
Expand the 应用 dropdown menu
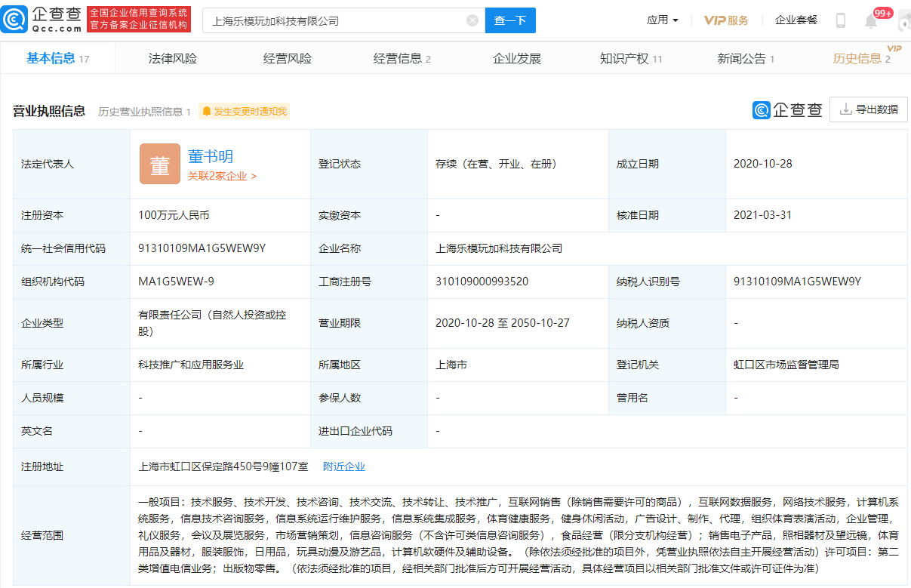point(663,20)
